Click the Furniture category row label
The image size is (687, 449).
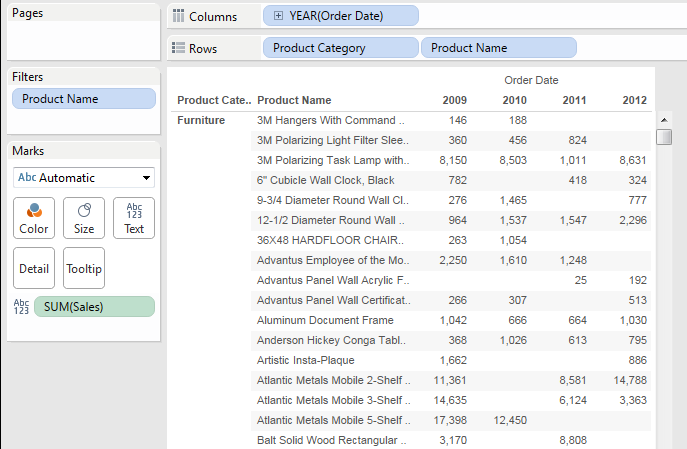[x=201, y=120]
